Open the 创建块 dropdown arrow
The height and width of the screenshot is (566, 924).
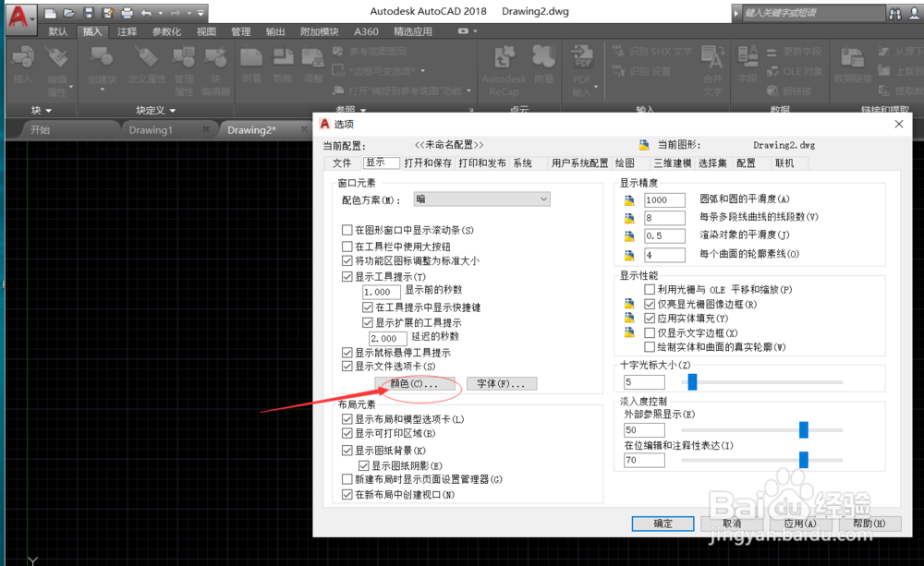pos(102,90)
